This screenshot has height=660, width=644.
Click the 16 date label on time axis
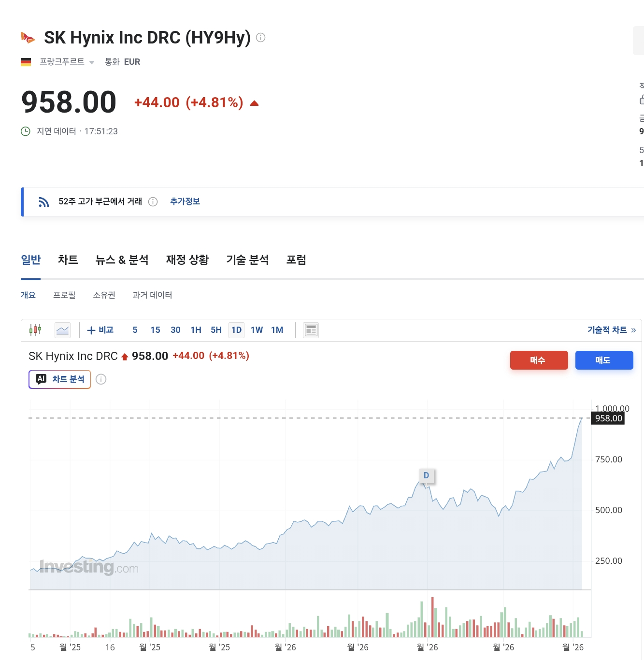110,647
